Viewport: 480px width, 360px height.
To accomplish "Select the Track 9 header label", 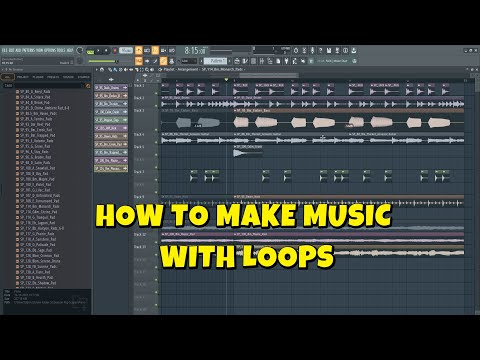I will click(x=139, y=197).
